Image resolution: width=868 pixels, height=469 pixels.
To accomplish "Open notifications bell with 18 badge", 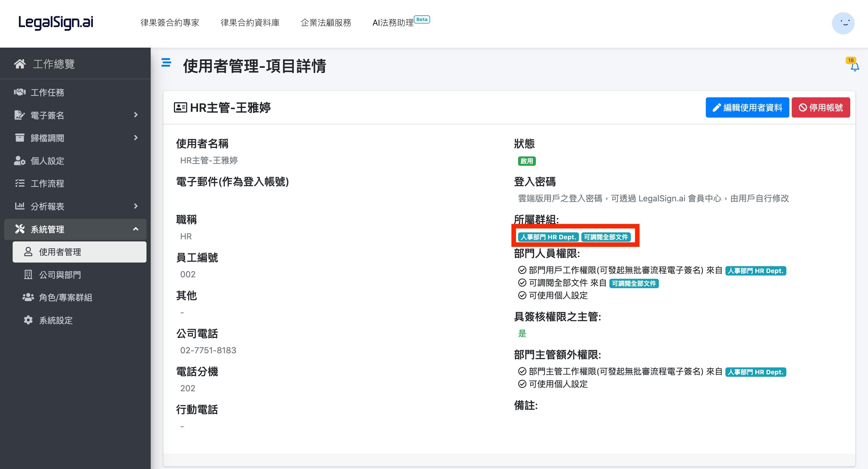I will tap(854, 66).
